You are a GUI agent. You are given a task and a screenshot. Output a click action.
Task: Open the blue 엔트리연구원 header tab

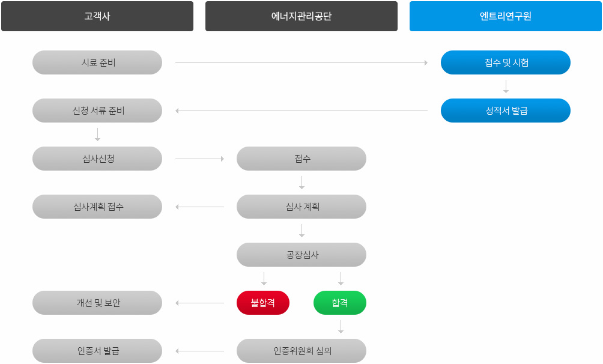(x=506, y=16)
